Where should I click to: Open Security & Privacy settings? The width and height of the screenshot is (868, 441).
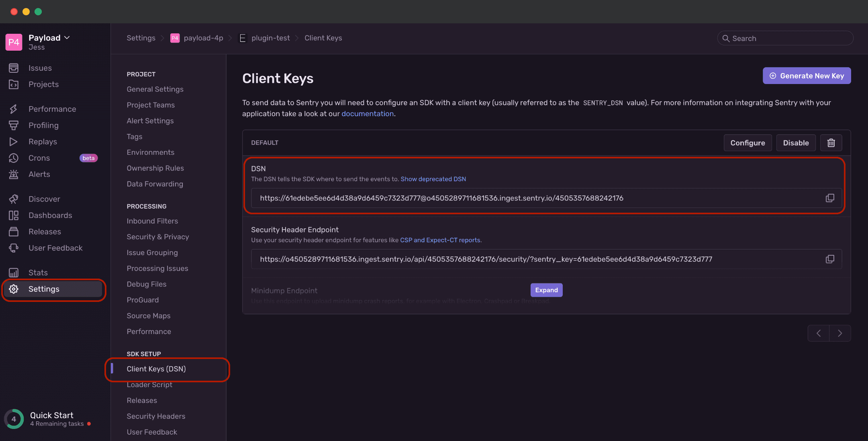[158, 237]
